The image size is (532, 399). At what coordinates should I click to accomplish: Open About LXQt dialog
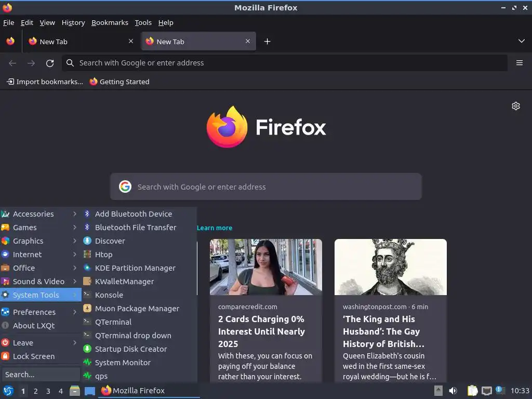pos(41,326)
